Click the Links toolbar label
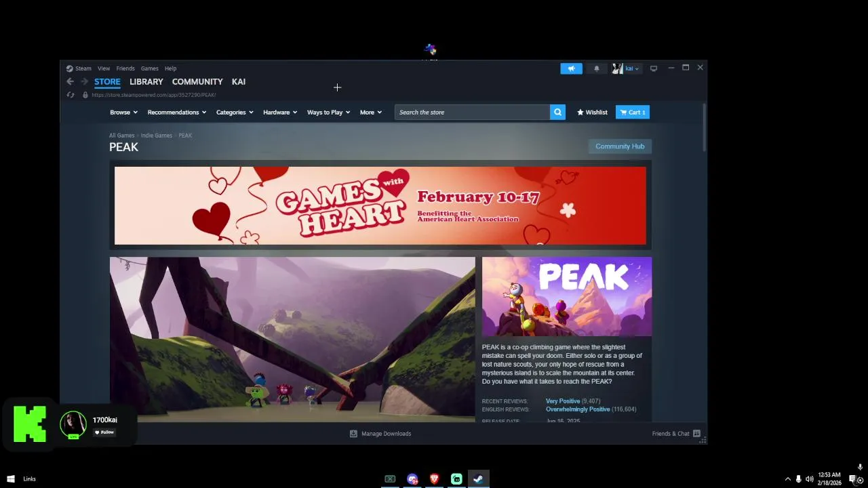Image resolution: width=868 pixels, height=488 pixels. (x=29, y=479)
